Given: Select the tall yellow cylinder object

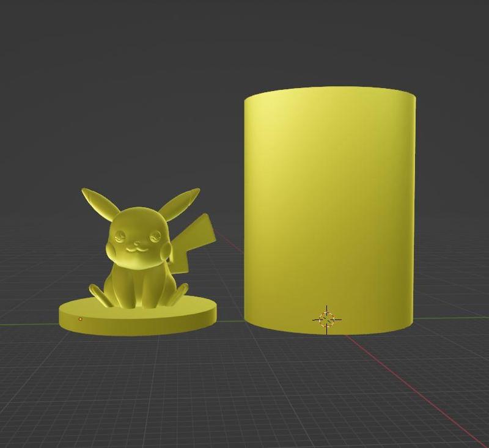Looking at the screenshot, I should (329, 210).
